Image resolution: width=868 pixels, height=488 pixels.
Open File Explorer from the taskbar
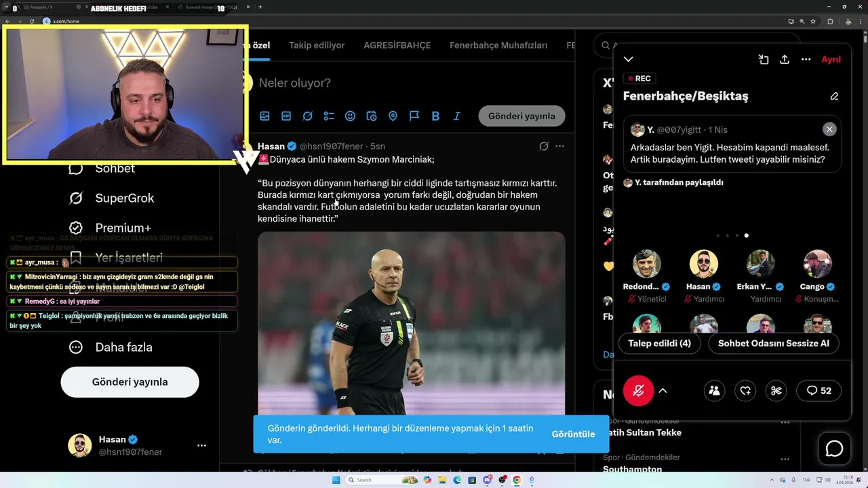[x=442, y=480]
